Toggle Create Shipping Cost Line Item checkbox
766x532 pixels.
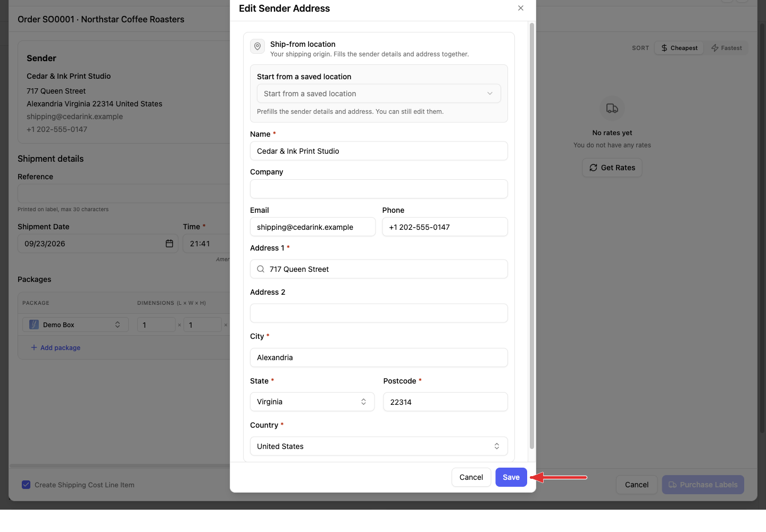[26, 485]
